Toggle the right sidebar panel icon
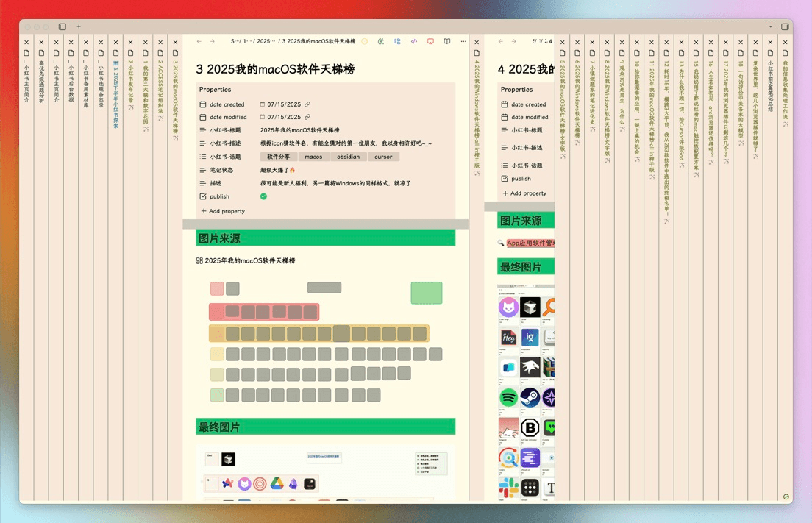 click(x=785, y=27)
